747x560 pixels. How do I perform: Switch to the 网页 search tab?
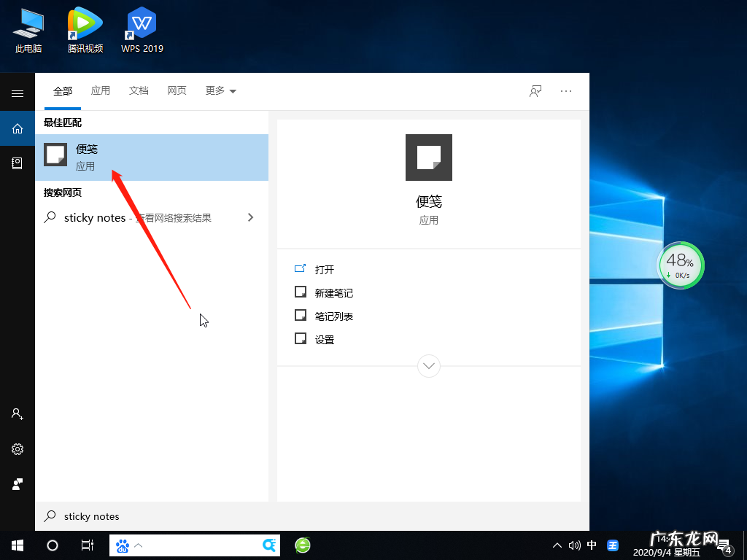(177, 90)
